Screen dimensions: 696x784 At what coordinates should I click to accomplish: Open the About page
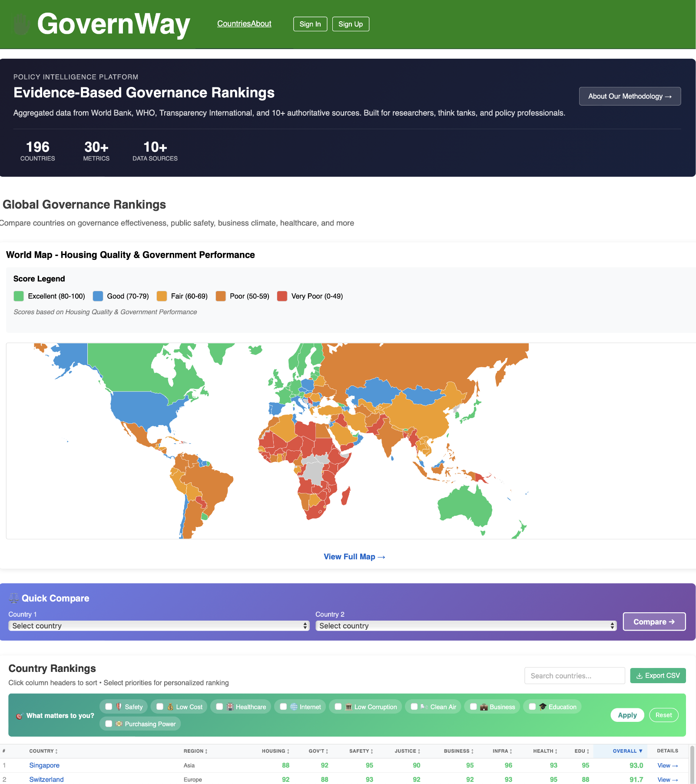coord(262,24)
